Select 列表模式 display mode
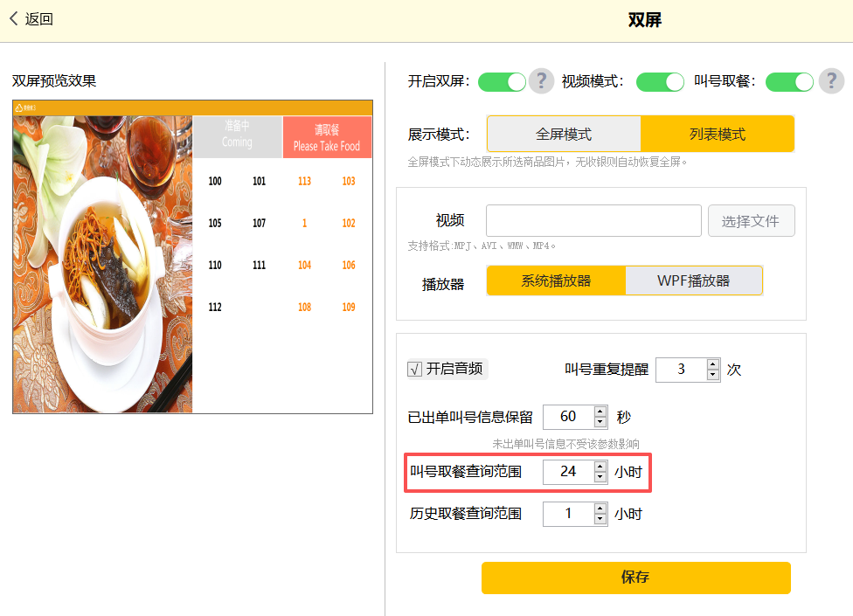This screenshot has height=616, width=853. click(x=717, y=135)
